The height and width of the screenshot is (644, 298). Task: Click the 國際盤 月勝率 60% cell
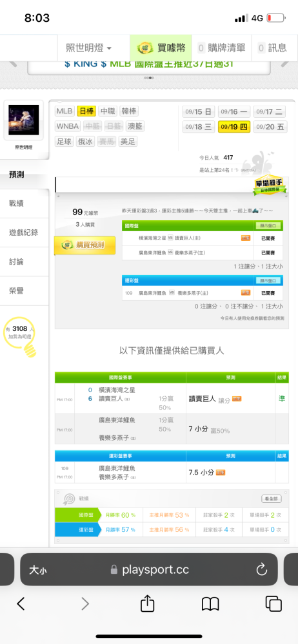point(120,515)
